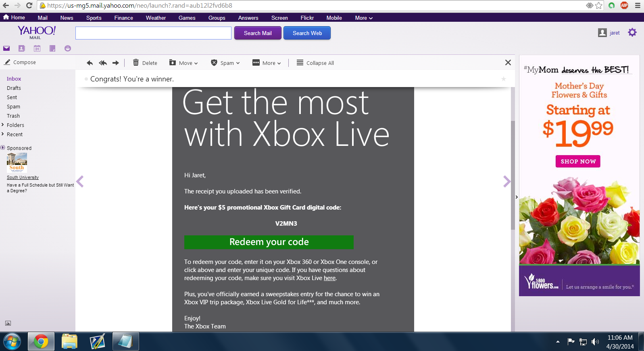Open the Notepad icon
The image size is (644, 351).
pyautogui.click(x=52, y=48)
